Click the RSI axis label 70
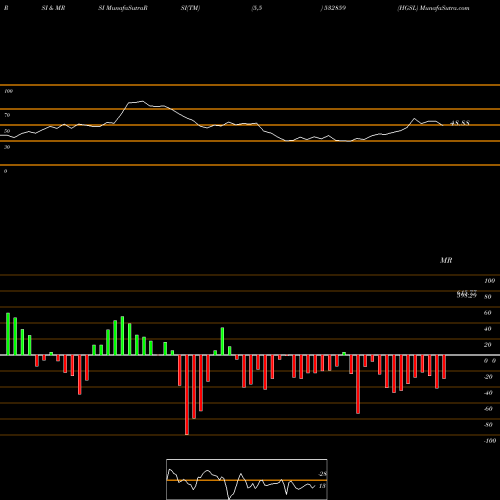Screen dimensions: 500x500 tap(7, 115)
